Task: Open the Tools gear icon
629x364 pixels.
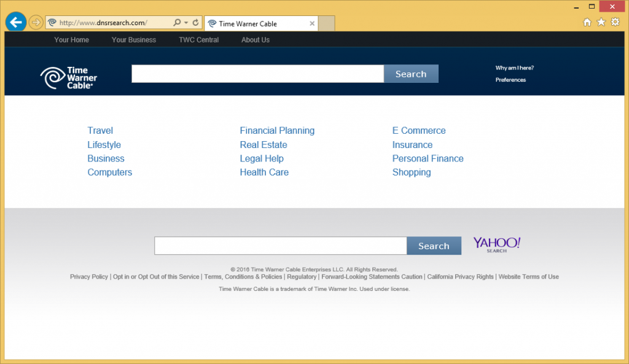Action: [x=615, y=22]
